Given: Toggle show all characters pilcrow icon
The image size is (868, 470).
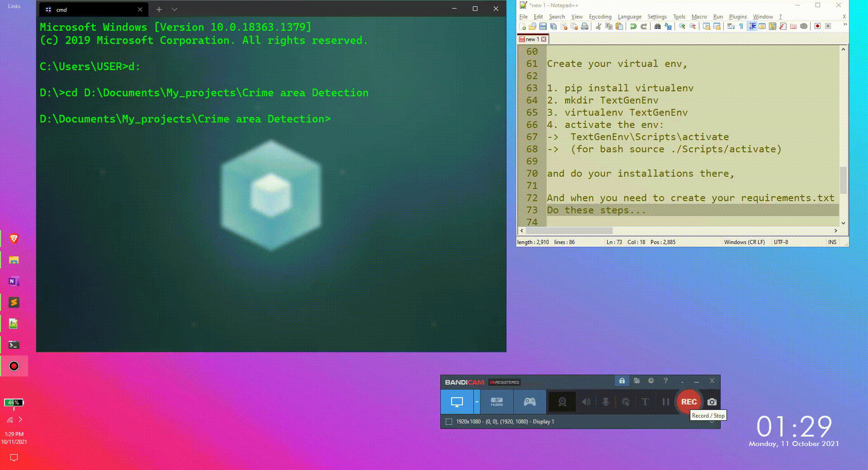Looking at the screenshot, I should (x=741, y=27).
